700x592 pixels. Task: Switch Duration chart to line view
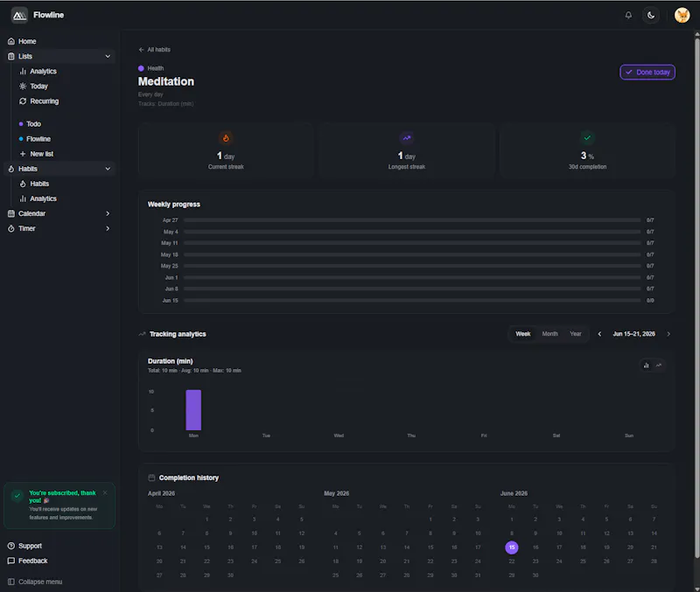(x=659, y=366)
